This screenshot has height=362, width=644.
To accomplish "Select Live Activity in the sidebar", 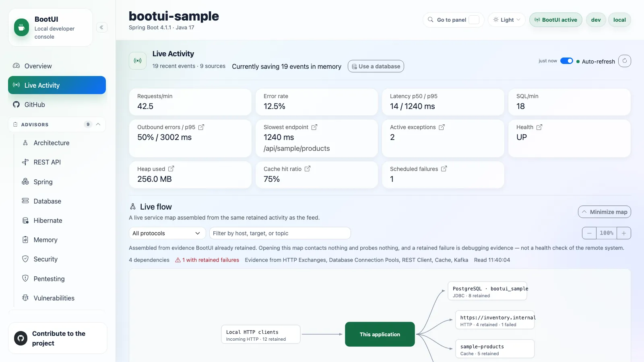I will [x=57, y=85].
